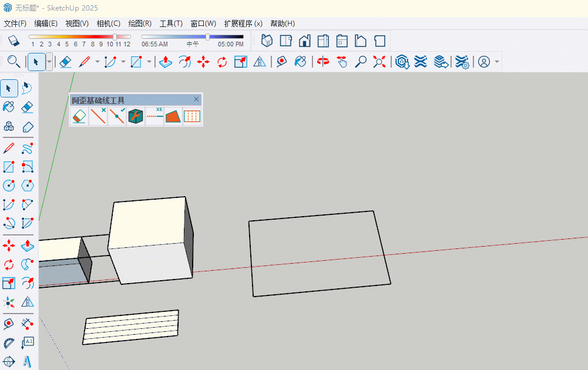Open the 3D Warehouse icon
This screenshot has width=588, height=370.
pos(402,62)
